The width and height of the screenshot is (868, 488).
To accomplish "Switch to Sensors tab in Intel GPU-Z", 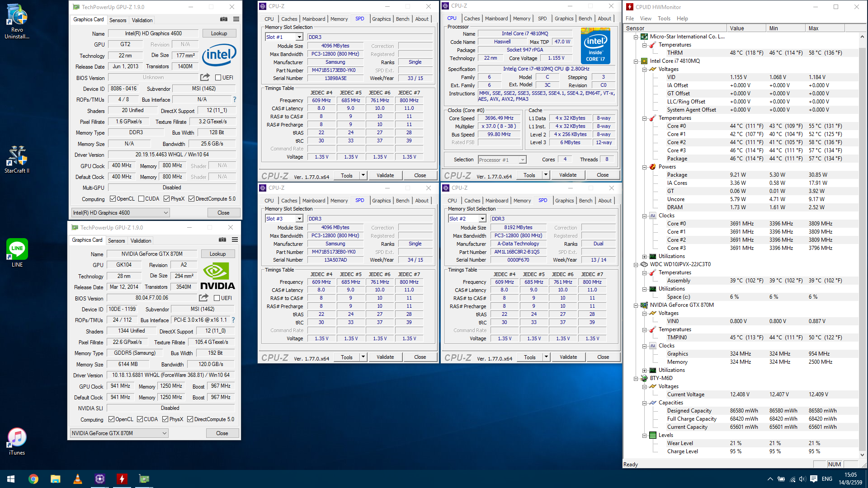I will click(118, 20).
